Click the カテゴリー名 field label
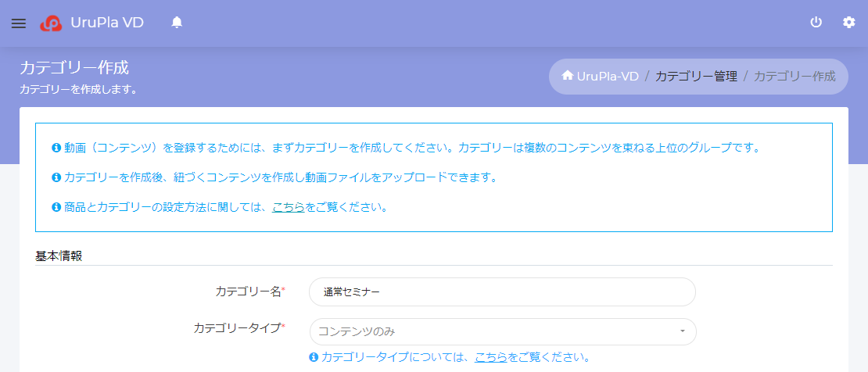Screen dimensions: 868x372 [250, 292]
